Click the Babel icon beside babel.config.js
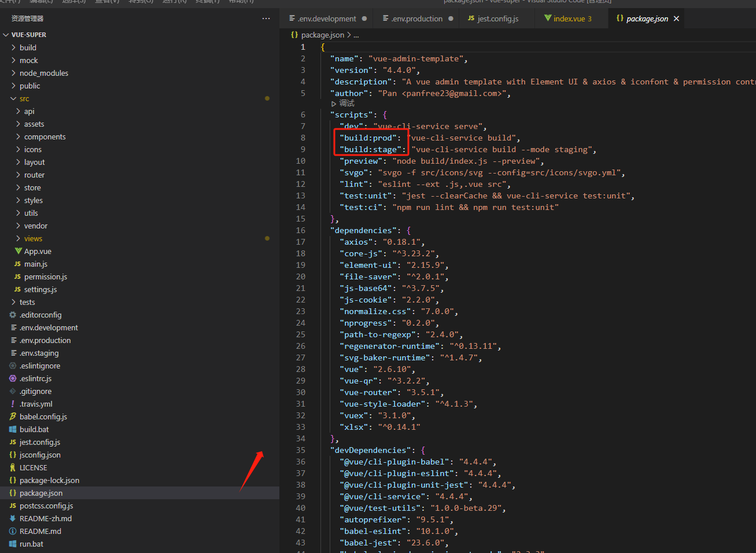Viewport: 756px width, 553px height. click(13, 416)
